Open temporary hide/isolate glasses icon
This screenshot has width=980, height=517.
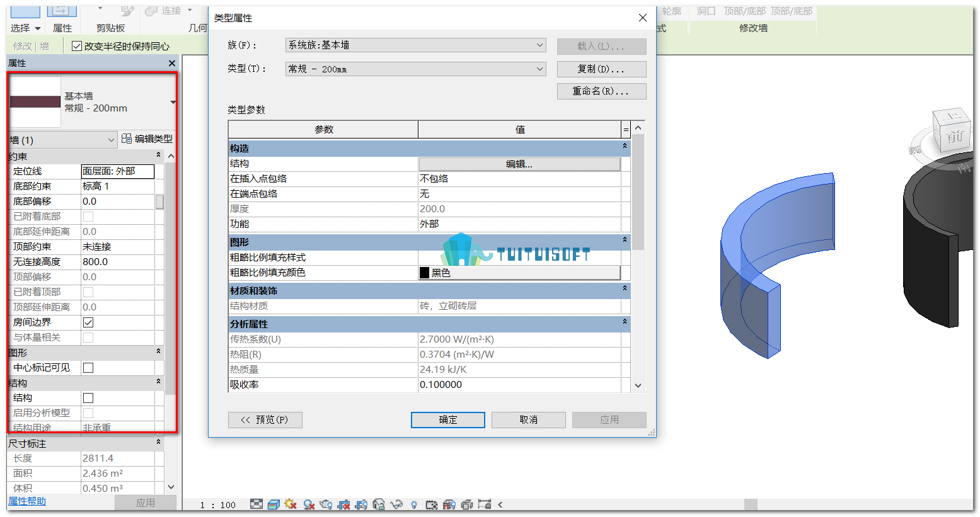point(396,504)
